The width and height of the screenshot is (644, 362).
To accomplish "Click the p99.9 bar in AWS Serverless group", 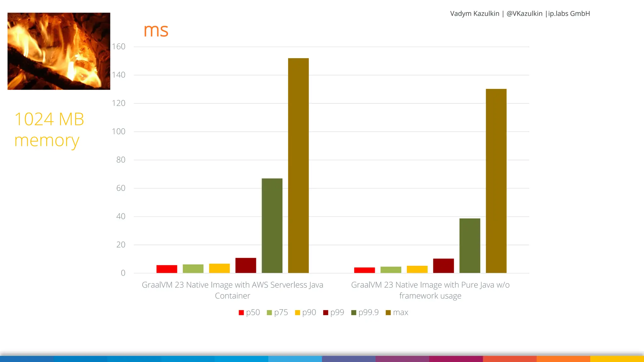I will point(272,225).
